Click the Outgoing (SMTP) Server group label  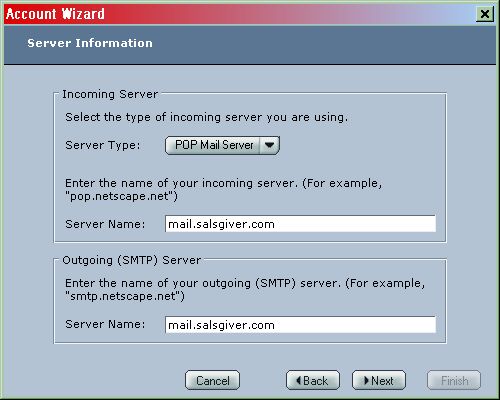[x=132, y=260]
